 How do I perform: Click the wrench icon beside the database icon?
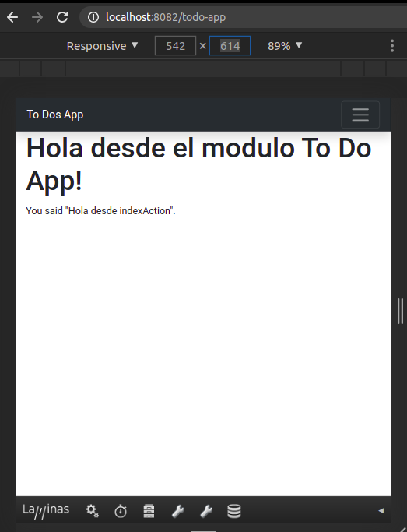tap(205, 511)
